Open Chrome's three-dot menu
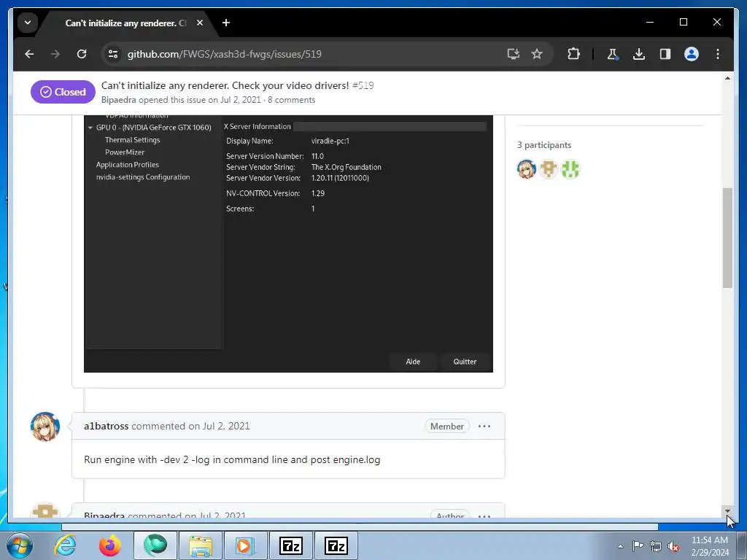 (718, 54)
